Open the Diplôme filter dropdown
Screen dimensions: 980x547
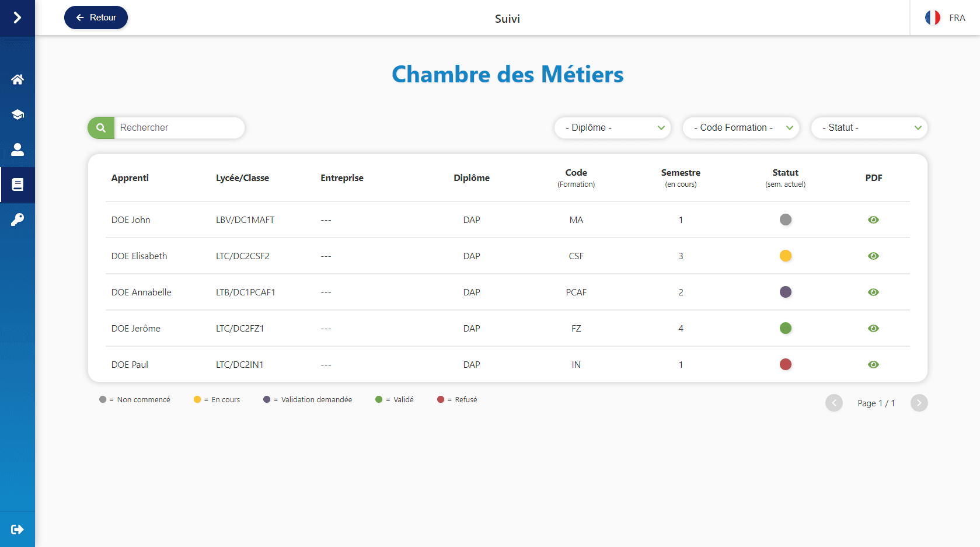point(612,128)
